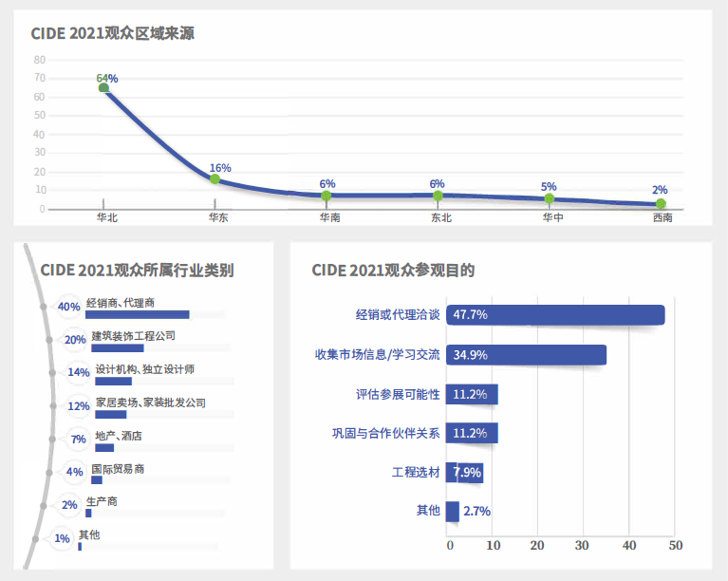The width and height of the screenshot is (728, 581).
Task: Click the 64% data point for 华北
Action: (x=103, y=88)
